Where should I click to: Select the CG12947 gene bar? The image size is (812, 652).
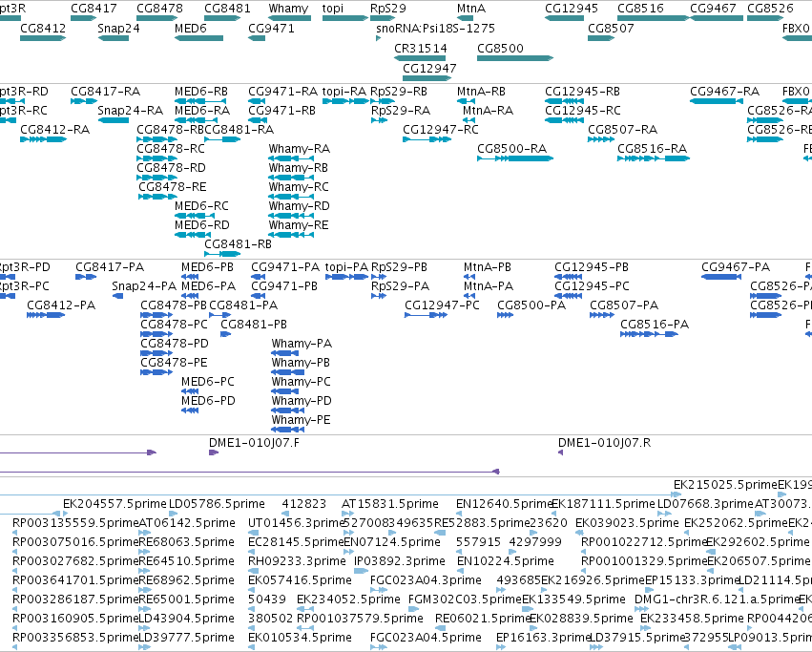427,78
